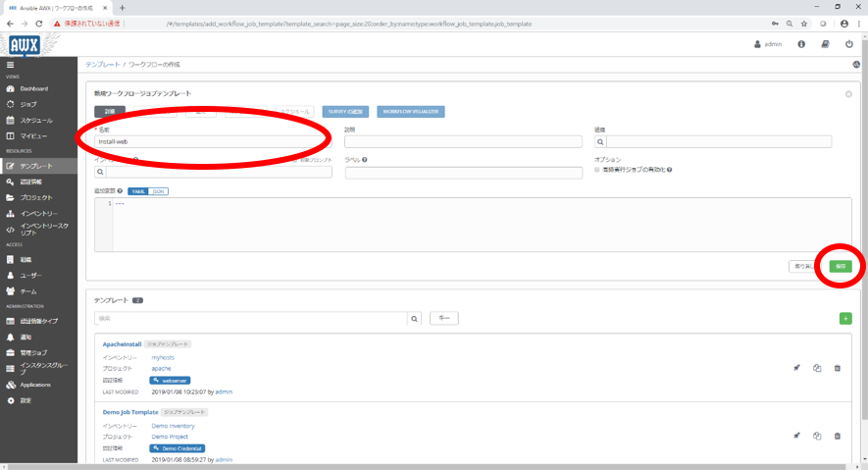Delete the Demo Job Template via trash icon
Screen dimensions: 868x470
click(837, 436)
